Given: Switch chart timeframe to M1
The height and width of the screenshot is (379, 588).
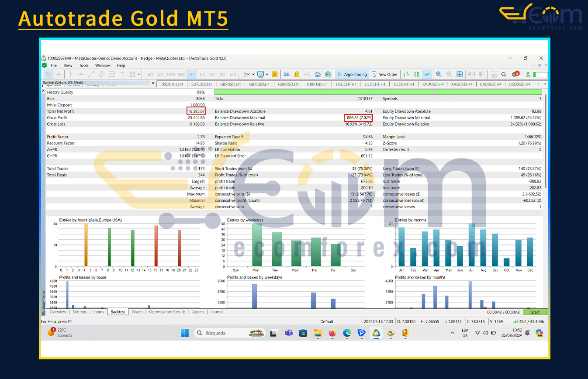Looking at the screenshot, I should (x=150, y=75).
